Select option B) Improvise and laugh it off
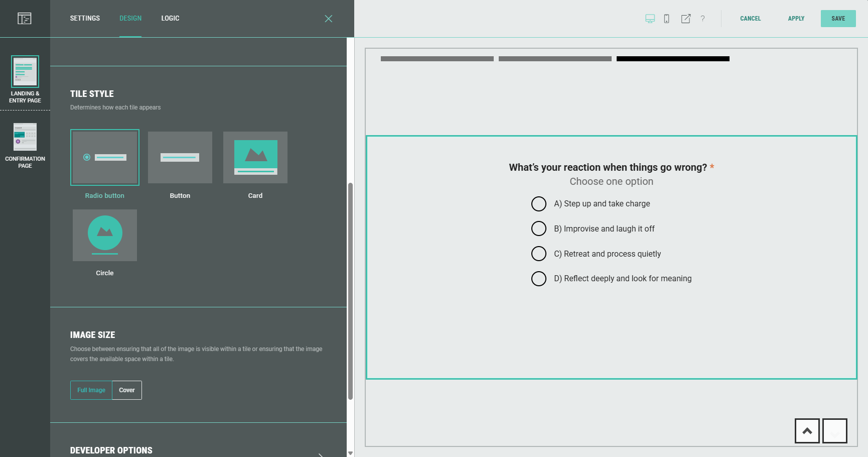Image resolution: width=868 pixels, height=457 pixels. pyautogui.click(x=539, y=228)
